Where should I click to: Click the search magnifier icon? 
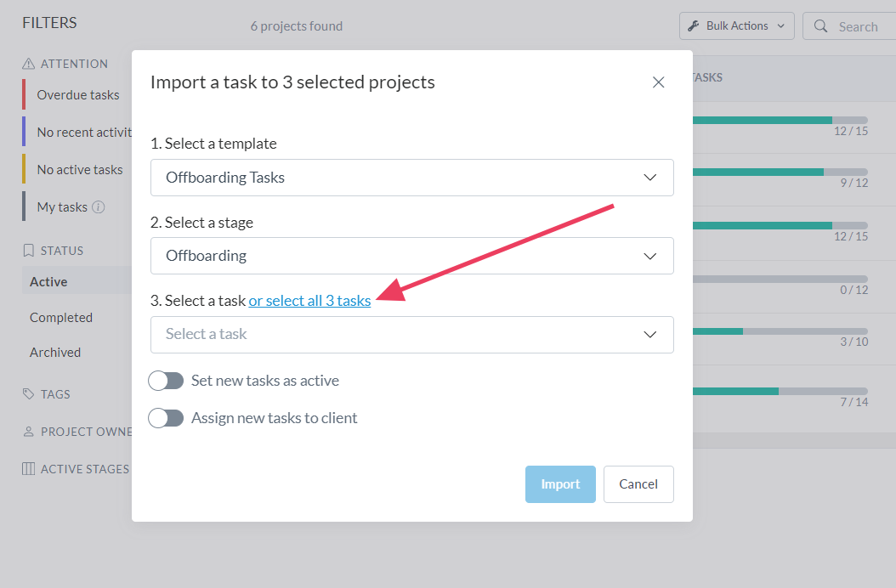point(820,26)
